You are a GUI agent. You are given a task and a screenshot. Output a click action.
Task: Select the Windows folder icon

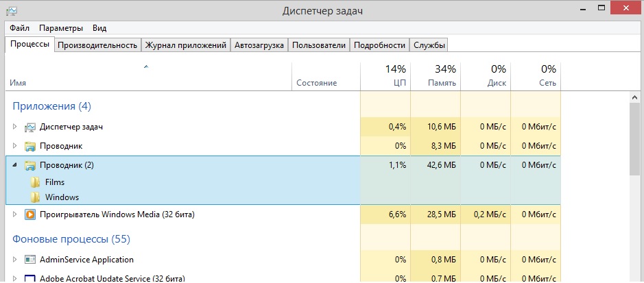pos(36,197)
